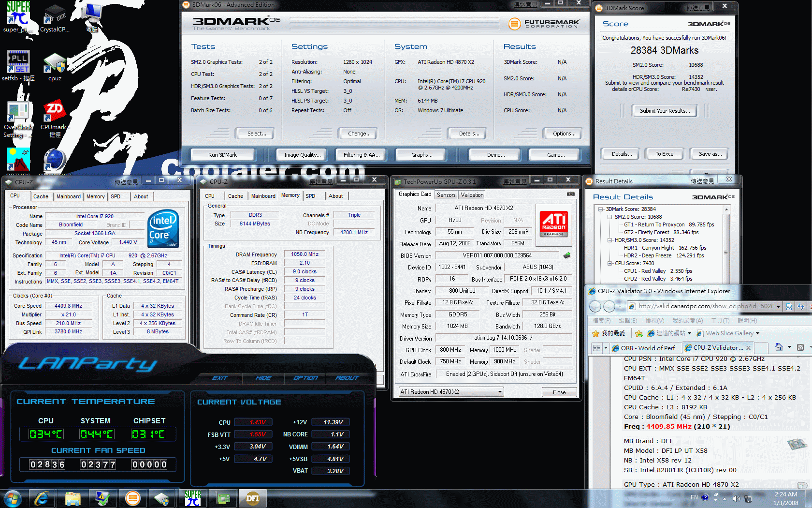Switch to 3DMark06 orange taskbar icon
This screenshot has height=508, width=812.
click(132, 498)
